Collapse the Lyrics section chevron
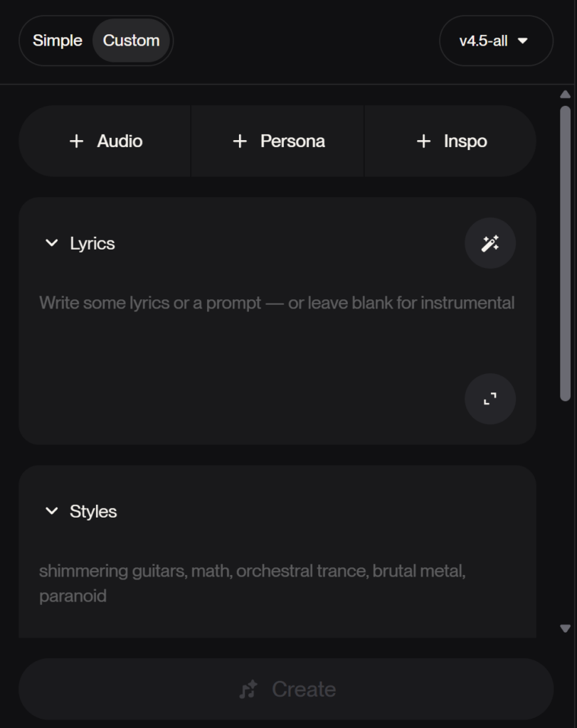This screenshot has height=728, width=577. [x=51, y=243]
